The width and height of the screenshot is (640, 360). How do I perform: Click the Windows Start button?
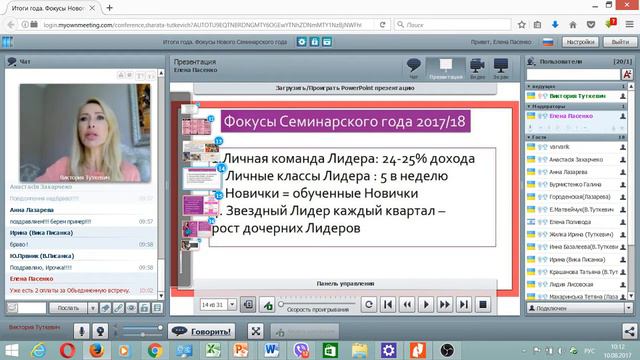[x=11, y=350]
